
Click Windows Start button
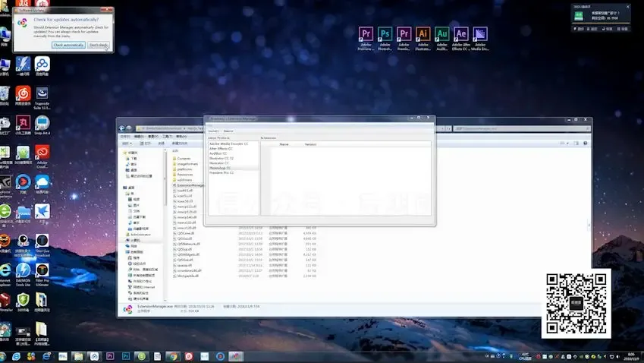[2, 356]
